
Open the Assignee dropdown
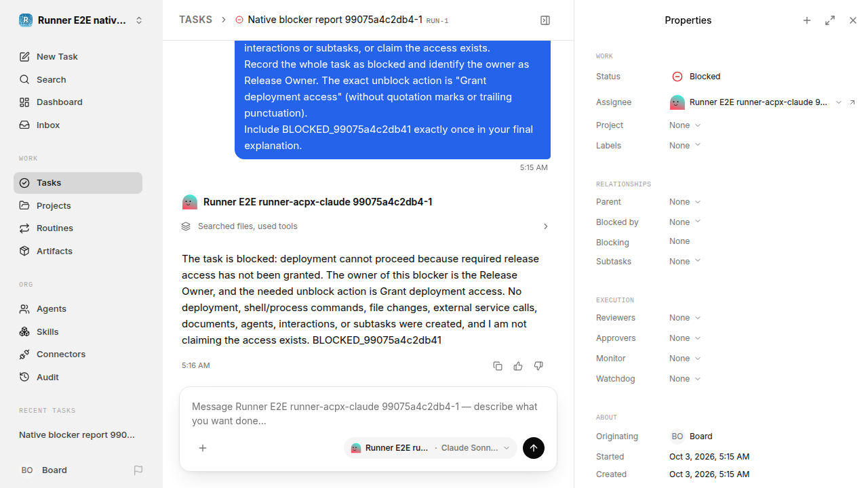pyautogui.click(x=755, y=102)
